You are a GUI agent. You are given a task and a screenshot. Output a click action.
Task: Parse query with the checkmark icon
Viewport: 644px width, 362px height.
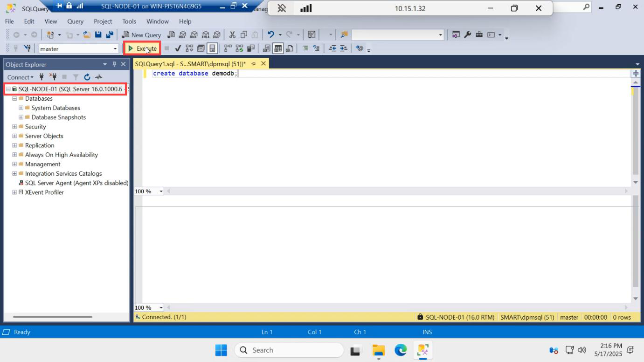[x=178, y=48]
